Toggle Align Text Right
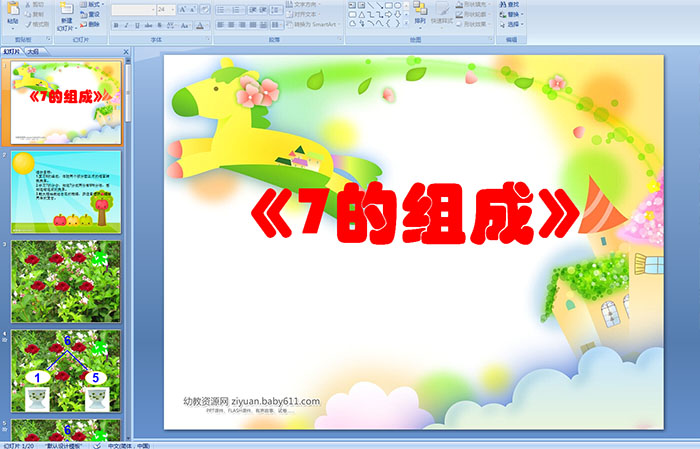This screenshot has height=449, width=700. (242, 25)
